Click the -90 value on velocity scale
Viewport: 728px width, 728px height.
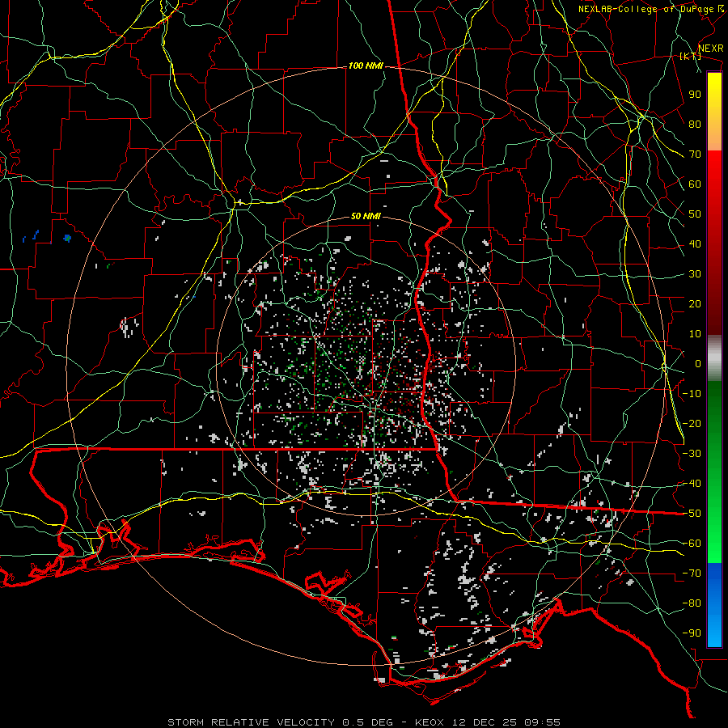pos(692,633)
